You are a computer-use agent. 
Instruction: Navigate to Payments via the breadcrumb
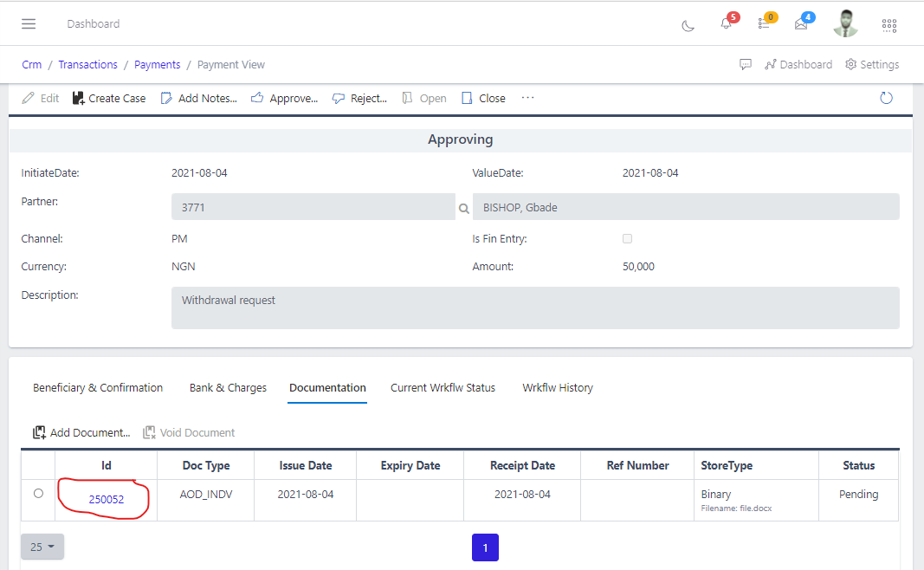(x=157, y=64)
